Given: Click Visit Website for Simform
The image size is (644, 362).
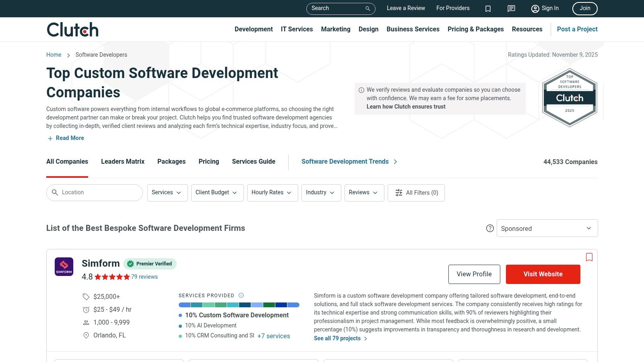Looking at the screenshot, I should 543,274.
